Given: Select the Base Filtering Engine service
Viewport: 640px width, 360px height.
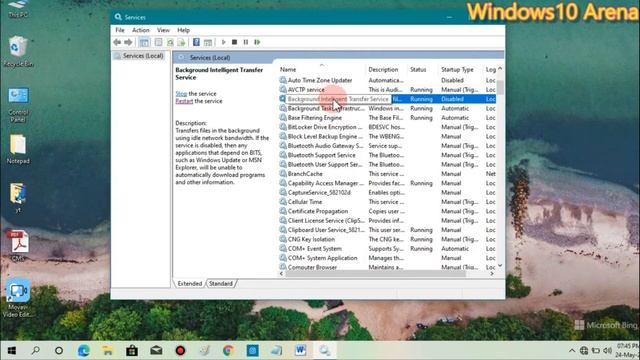Looking at the screenshot, I should coord(315,118).
